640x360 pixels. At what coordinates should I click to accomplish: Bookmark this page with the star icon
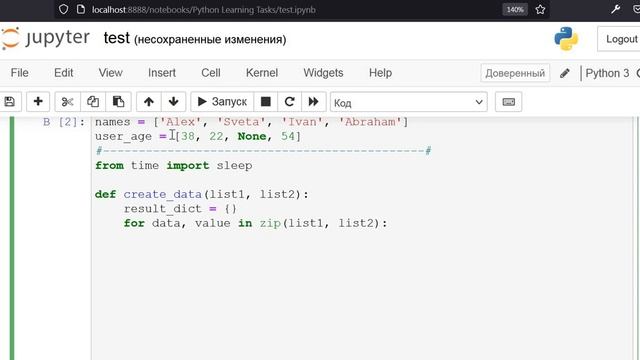540,9
